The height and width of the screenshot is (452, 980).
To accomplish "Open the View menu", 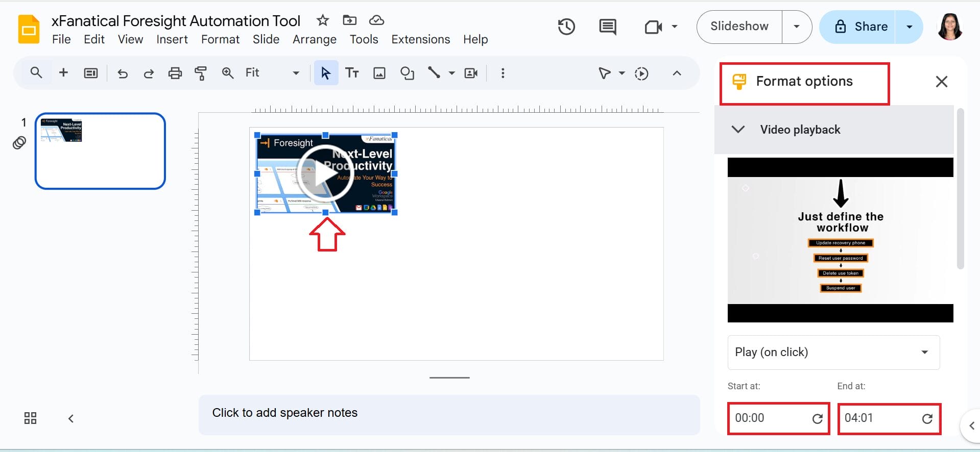I will coord(130,39).
